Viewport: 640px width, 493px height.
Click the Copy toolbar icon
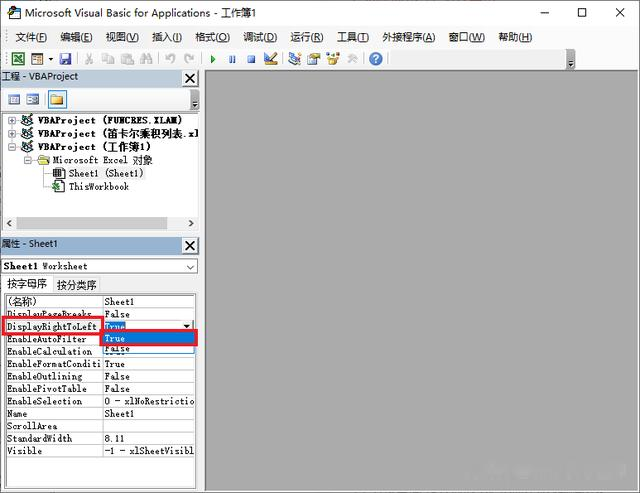(x=108, y=59)
